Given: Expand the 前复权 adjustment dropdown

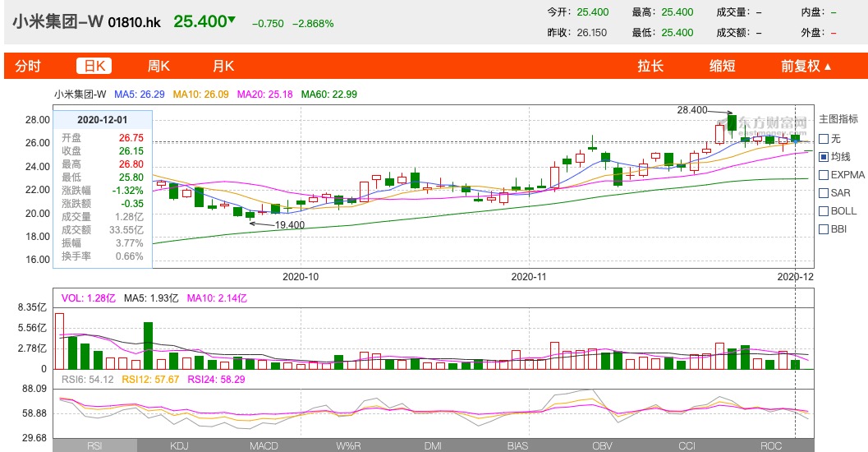Looking at the screenshot, I should point(806,67).
